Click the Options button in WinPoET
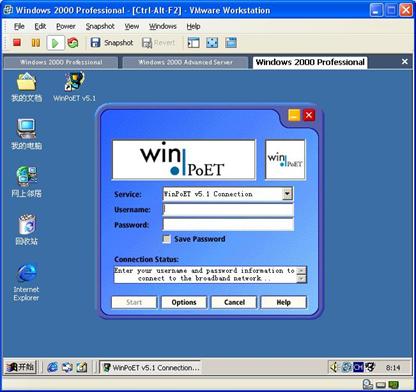The height and width of the screenshot is (392, 416). click(x=184, y=302)
